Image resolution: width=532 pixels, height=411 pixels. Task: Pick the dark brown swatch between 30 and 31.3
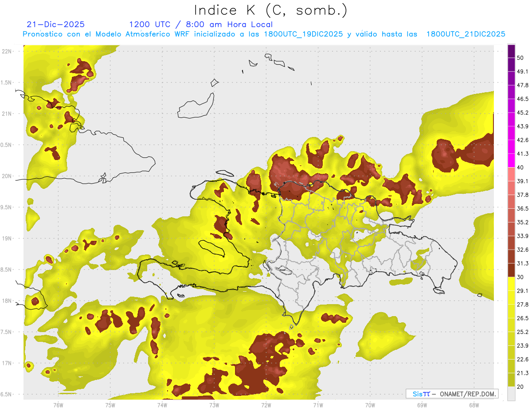tap(511, 270)
